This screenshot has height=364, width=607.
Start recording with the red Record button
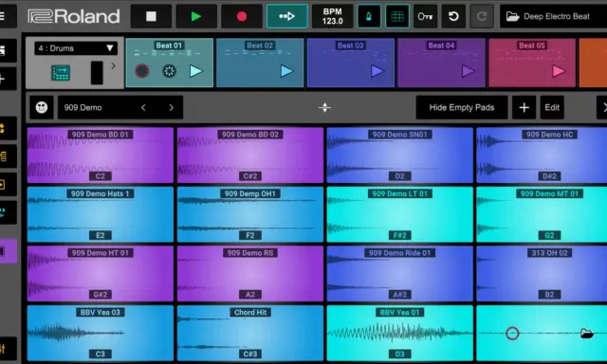click(242, 16)
